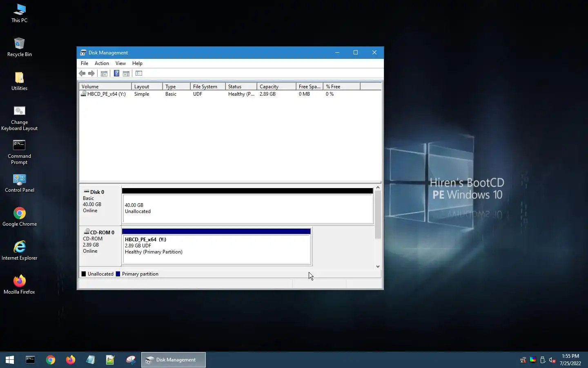Select Command Prompt desktop icon

click(19, 152)
